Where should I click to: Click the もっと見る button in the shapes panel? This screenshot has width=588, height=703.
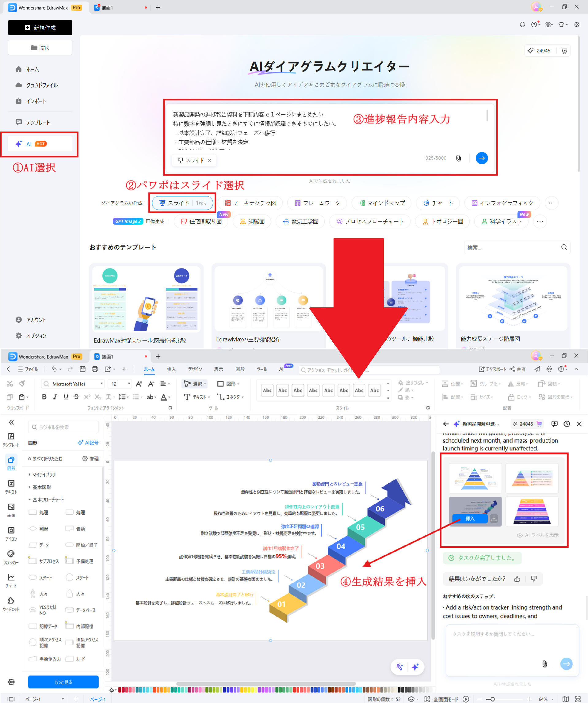[x=63, y=682]
